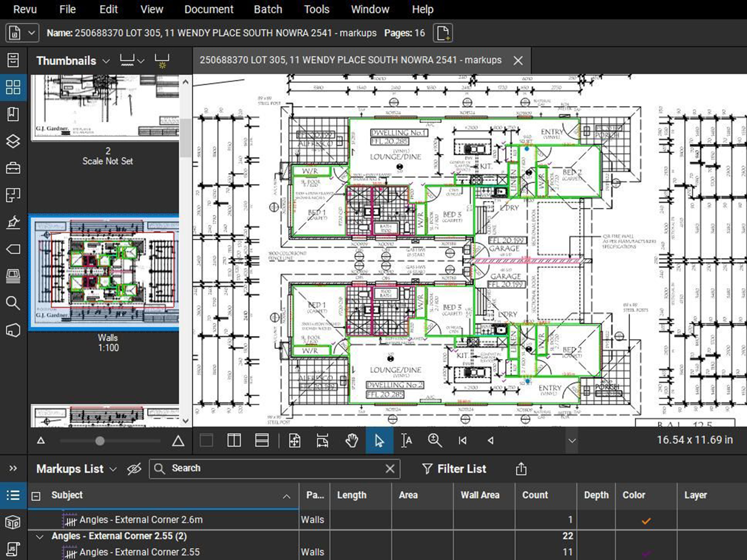The image size is (747, 560).
Task: Expand the Thumbnails panel dropdown
Action: coord(106,61)
